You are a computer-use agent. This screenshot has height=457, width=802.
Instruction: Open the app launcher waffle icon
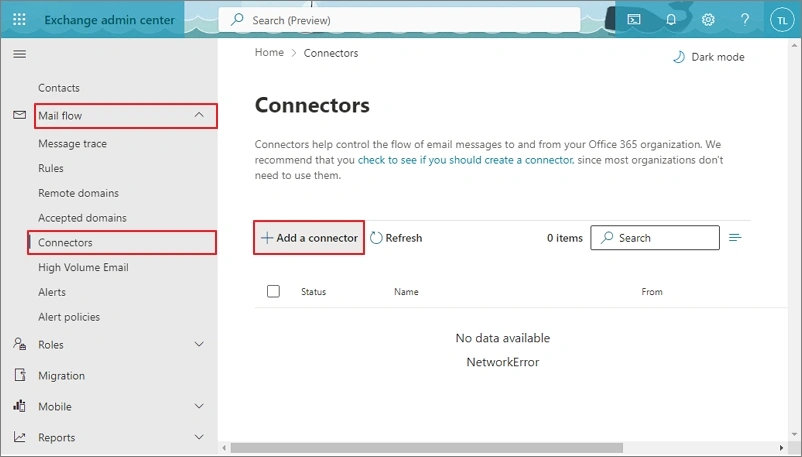19,19
